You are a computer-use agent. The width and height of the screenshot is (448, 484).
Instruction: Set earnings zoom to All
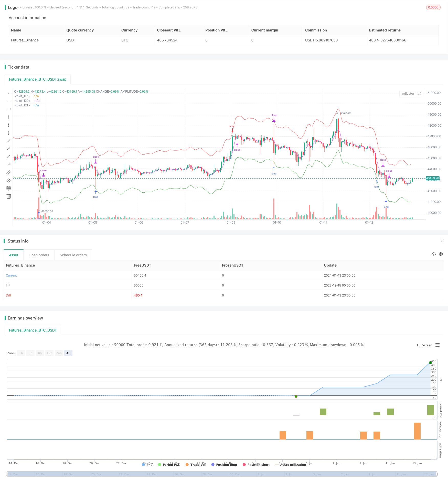pos(68,353)
